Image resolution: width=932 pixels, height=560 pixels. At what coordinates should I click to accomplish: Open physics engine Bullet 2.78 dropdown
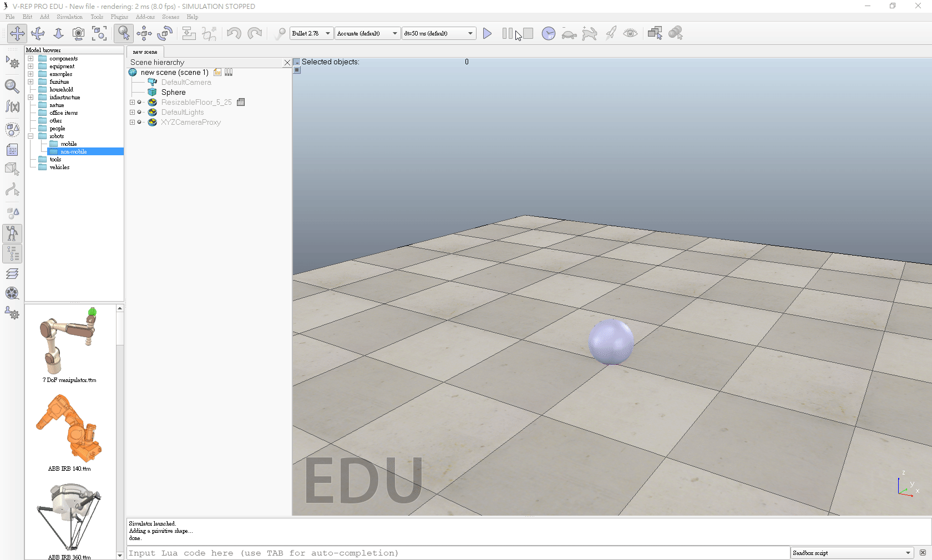311,33
